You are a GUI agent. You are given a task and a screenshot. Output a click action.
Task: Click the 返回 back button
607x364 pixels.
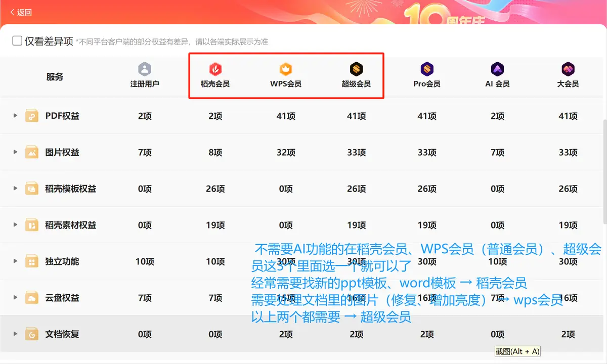21,12
